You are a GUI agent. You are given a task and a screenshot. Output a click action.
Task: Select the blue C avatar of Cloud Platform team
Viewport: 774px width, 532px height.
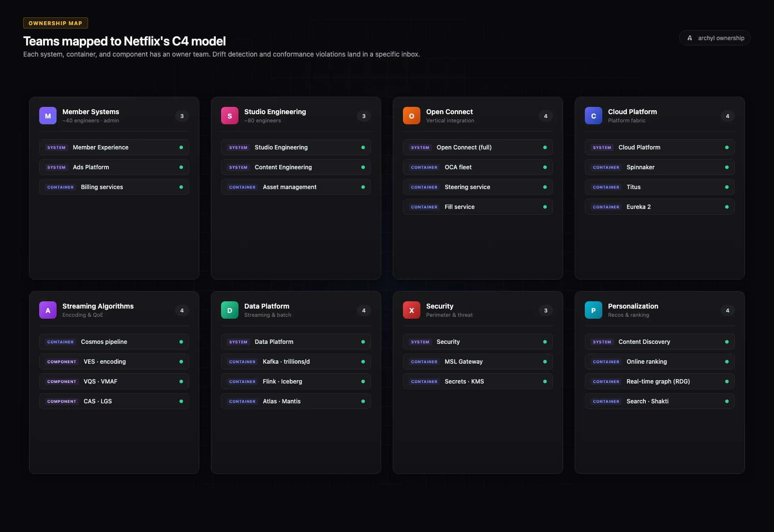tap(594, 116)
